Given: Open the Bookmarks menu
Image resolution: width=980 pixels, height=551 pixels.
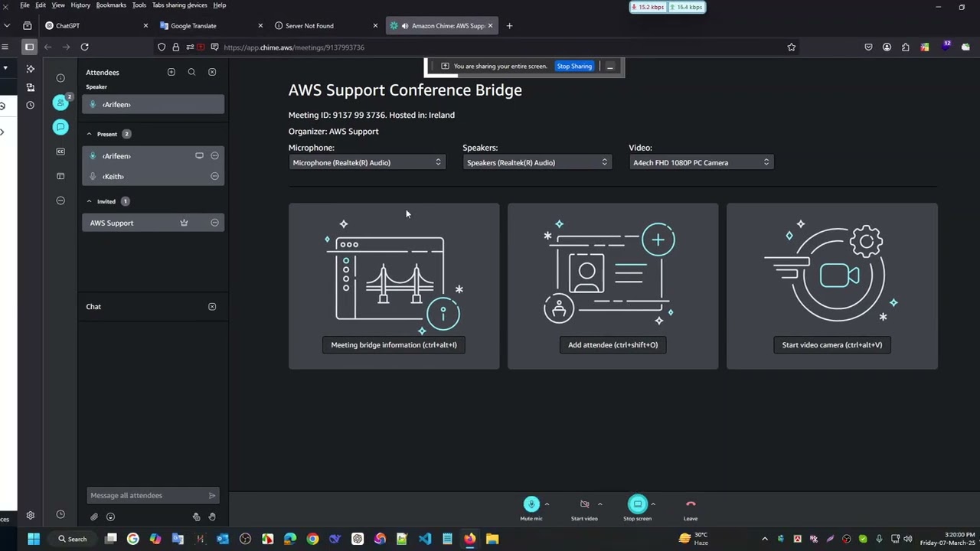Looking at the screenshot, I should coord(111,5).
